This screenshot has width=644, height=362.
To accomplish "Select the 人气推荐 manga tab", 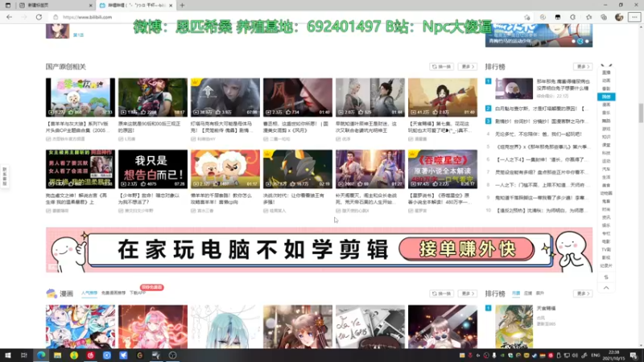I will [89, 293].
